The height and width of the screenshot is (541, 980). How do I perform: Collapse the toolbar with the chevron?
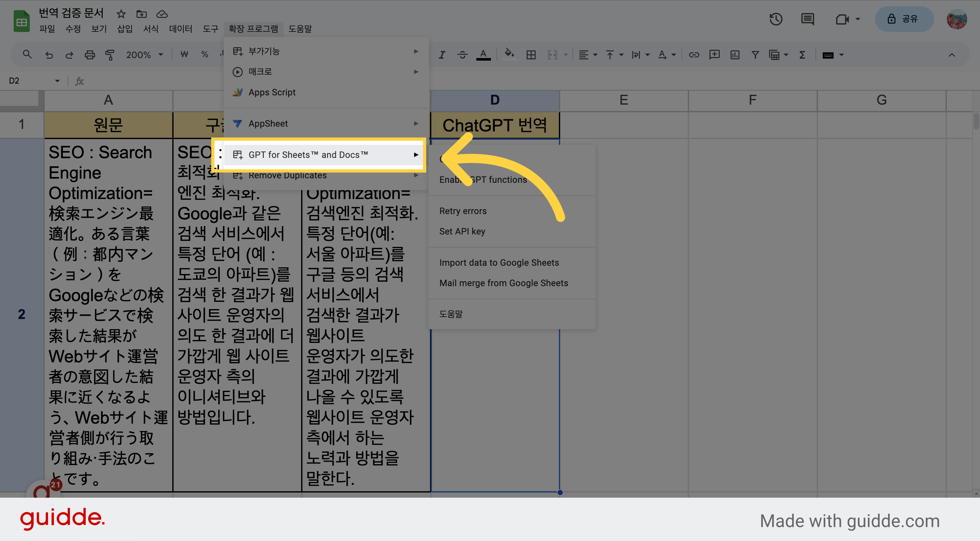tap(952, 55)
